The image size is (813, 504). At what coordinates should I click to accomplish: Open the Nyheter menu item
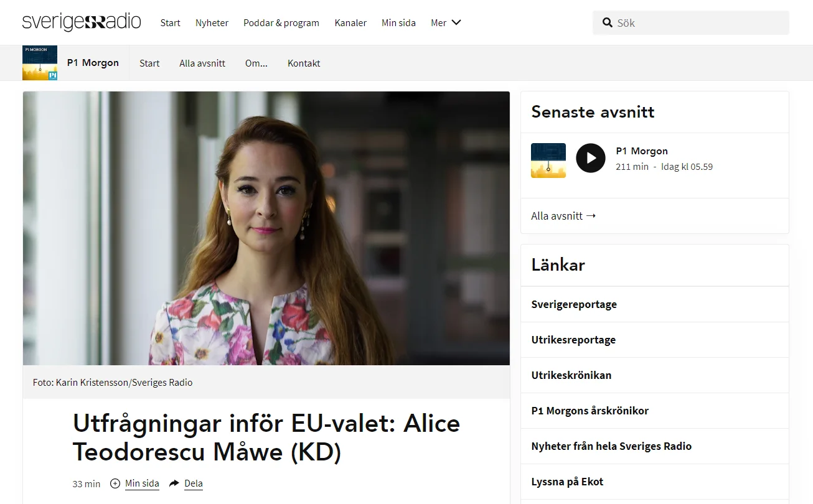212,23
